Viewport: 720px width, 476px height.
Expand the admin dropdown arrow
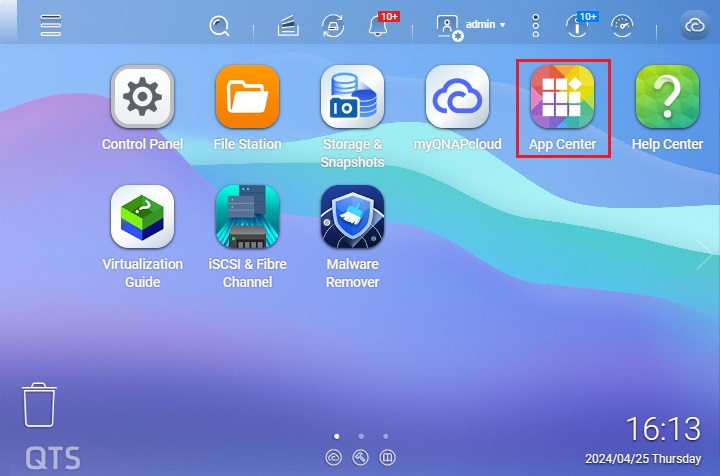[502, 25]
